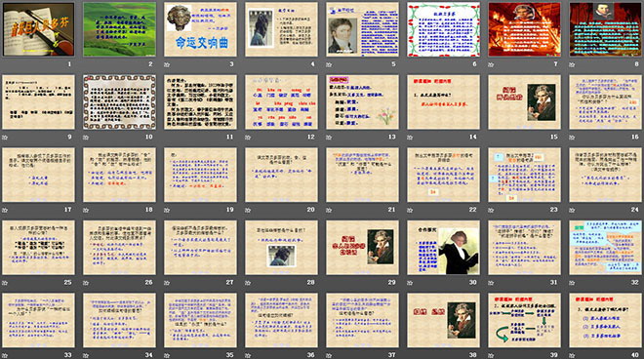Select slide 23 thumbnail with blue question boxes
Image resolution: width=644 pixels, height=359 pixels.
pos(525,175)
